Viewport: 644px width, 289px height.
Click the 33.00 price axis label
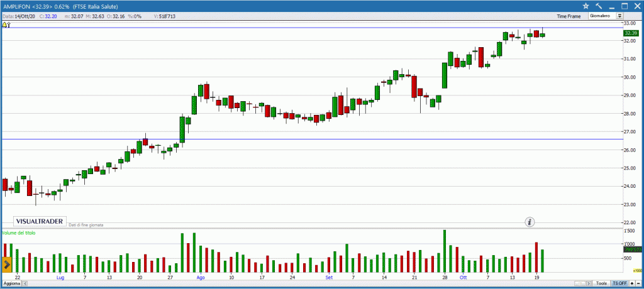[630, 23]
